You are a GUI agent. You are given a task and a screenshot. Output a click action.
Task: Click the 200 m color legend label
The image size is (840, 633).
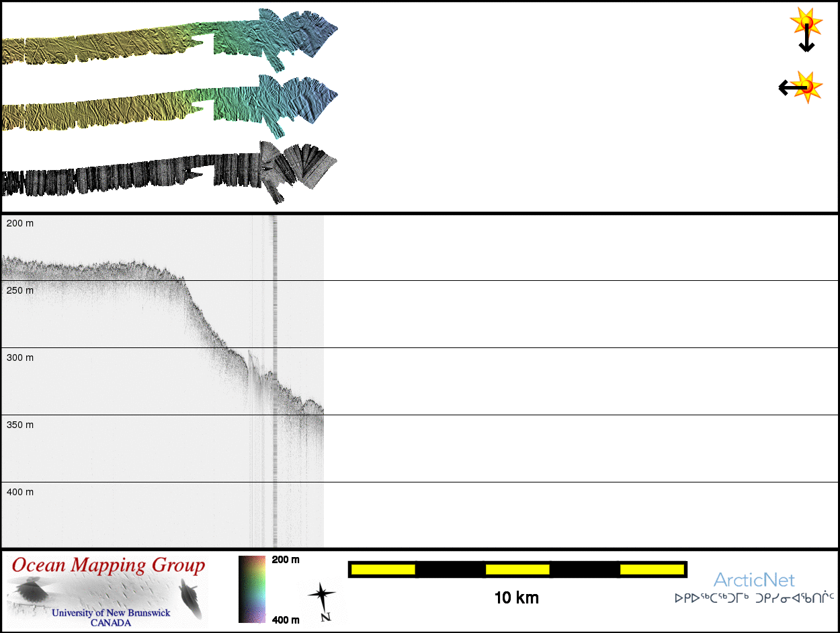point(286,560)
